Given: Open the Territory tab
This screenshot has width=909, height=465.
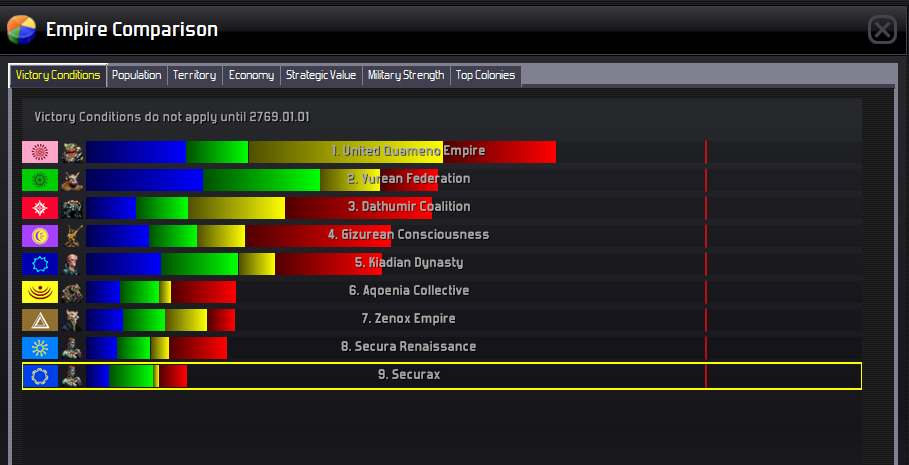Looking at the screenshot, I should tap(195, 75).
